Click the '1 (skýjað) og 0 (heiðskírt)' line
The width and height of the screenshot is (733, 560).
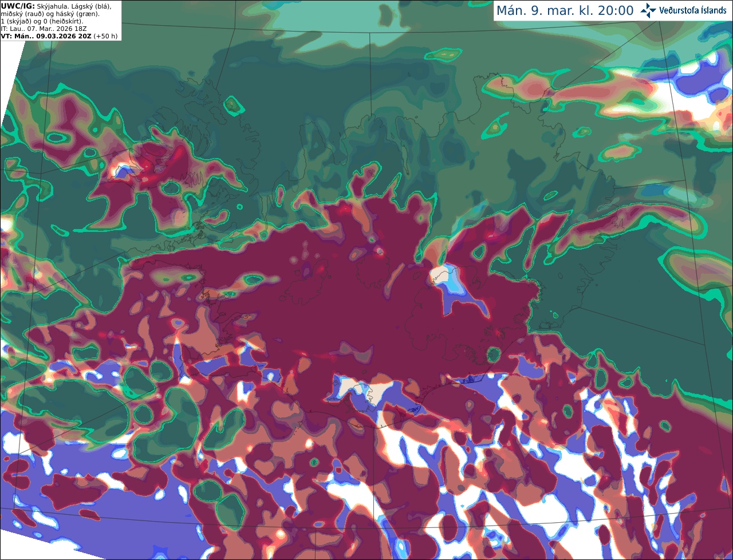(42, 21)
